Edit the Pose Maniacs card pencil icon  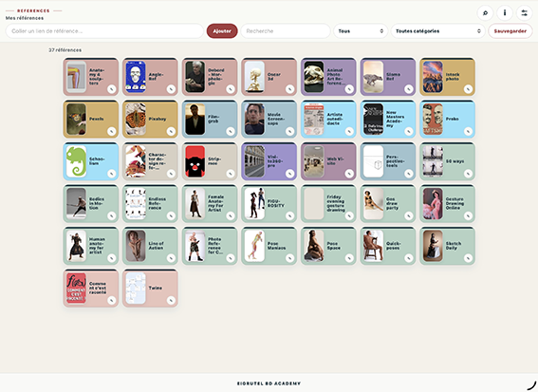coord(290,258)
